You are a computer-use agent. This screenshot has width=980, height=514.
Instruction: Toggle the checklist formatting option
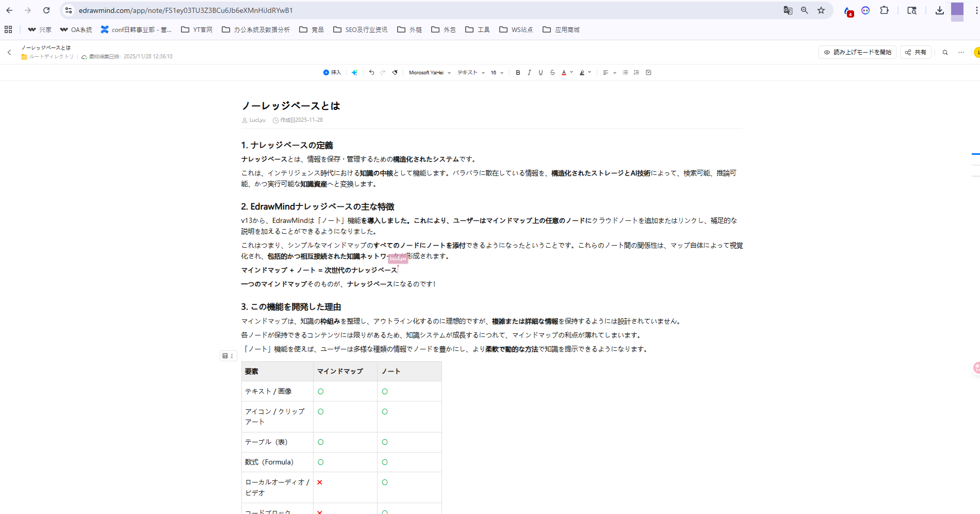click(x=648, y=72)
